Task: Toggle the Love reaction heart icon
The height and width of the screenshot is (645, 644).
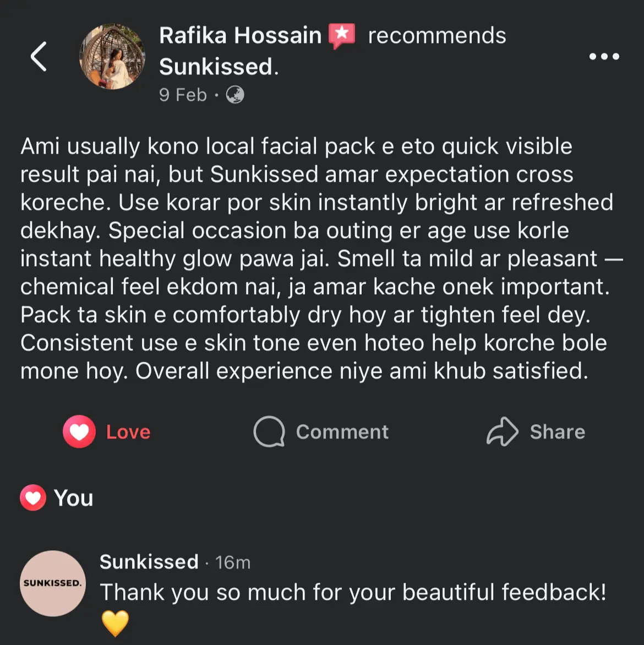Action: pos(79,431)
